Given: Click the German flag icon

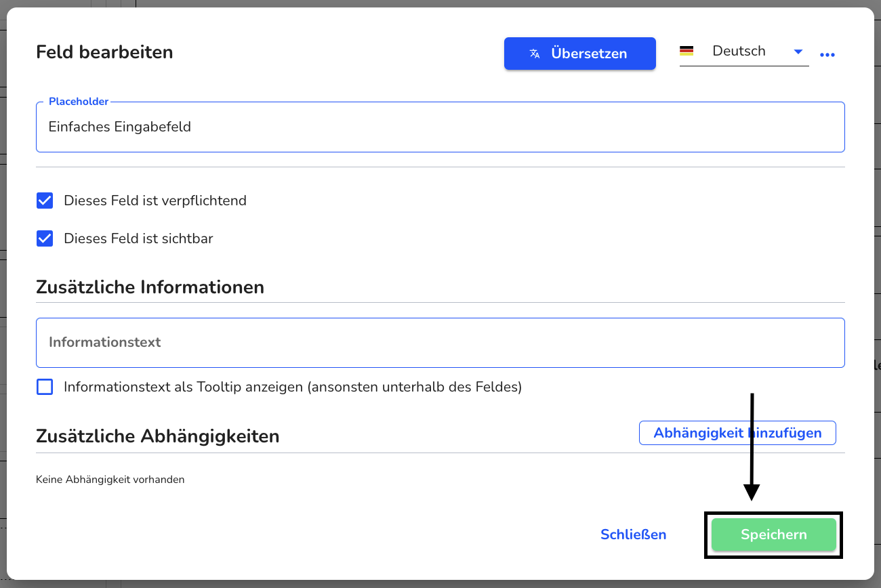Looking at the screenshot, I should coord(687,51).
